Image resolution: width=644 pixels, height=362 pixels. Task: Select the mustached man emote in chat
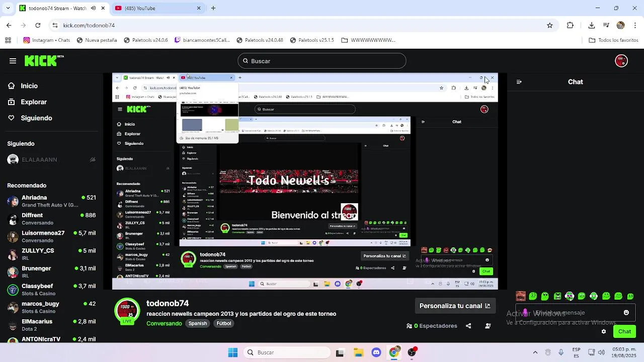tap(520, 296)
